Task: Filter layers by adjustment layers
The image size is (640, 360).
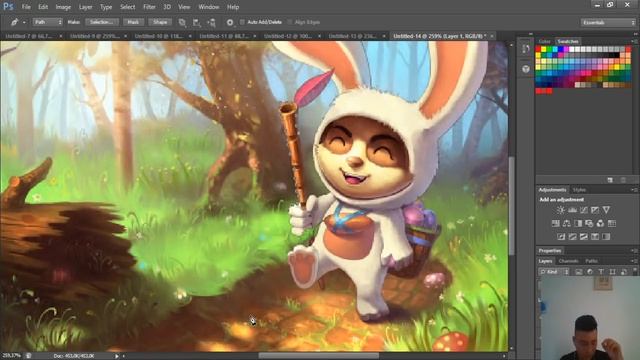Action: coord(590,271)
